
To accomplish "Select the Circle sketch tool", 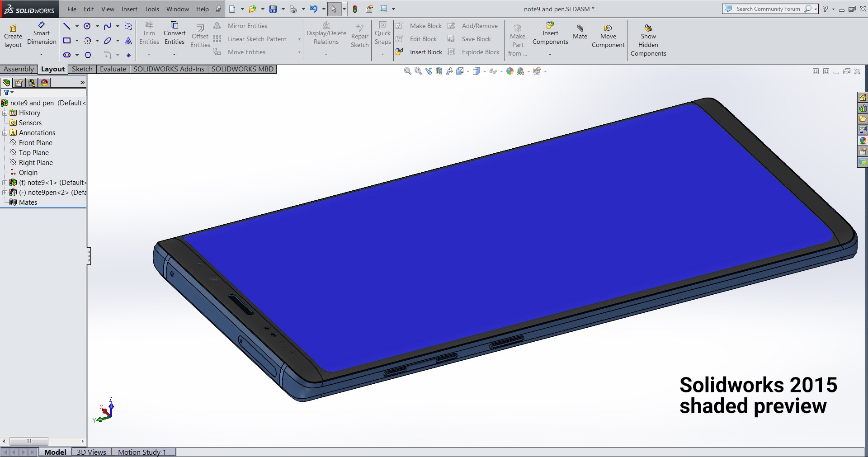I will (87, 26).
